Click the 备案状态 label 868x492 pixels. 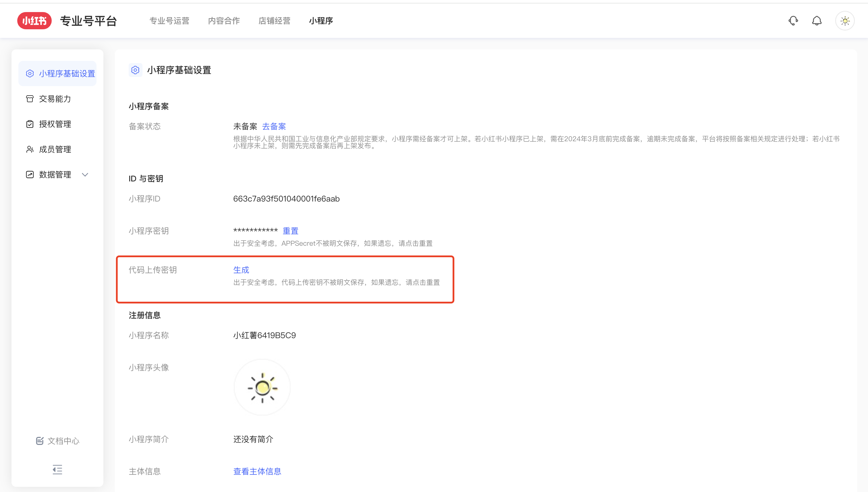[x=144, y=126]
